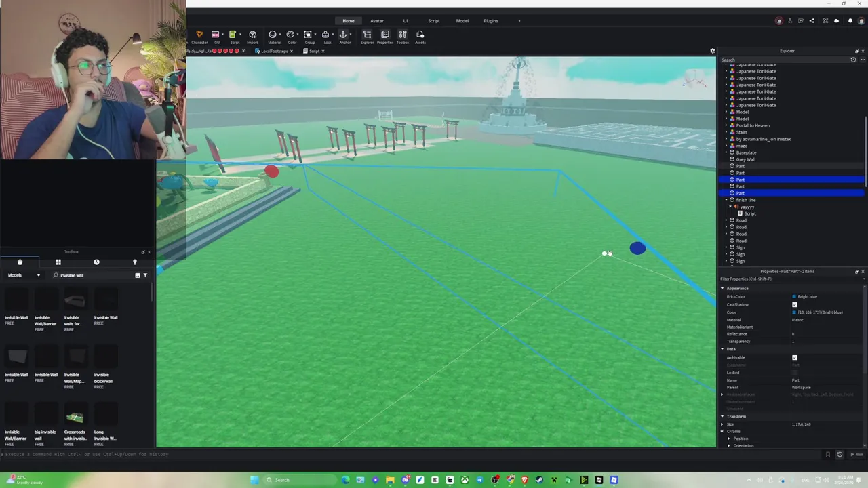868x488 pixels.
Task: Click the Group tool icon
Action: click(308, 34)
